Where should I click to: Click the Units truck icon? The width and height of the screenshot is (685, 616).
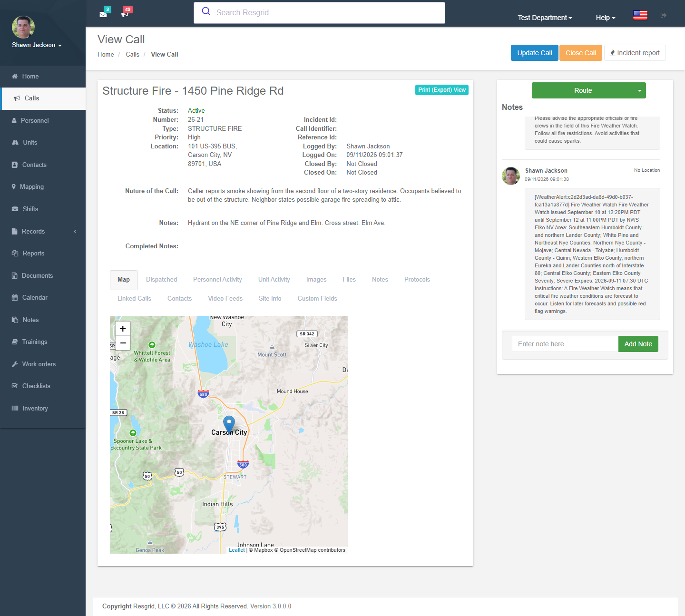click(x=15, y=143)
